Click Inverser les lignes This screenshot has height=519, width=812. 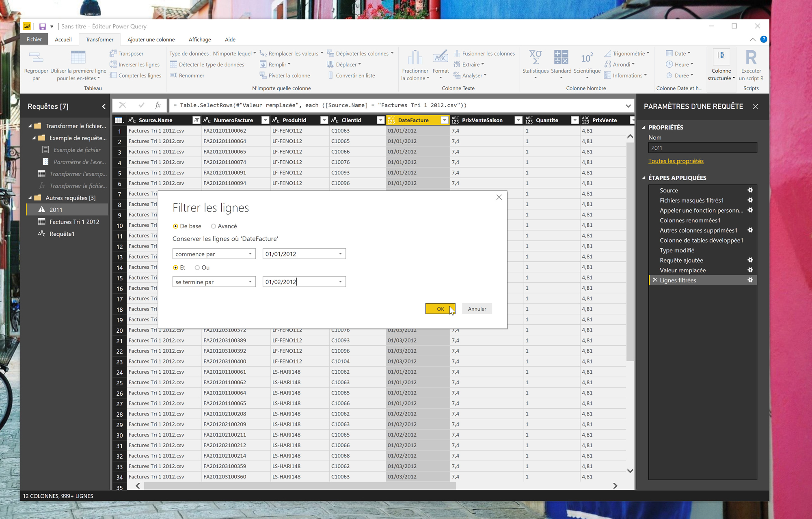[x=134, y=65]
